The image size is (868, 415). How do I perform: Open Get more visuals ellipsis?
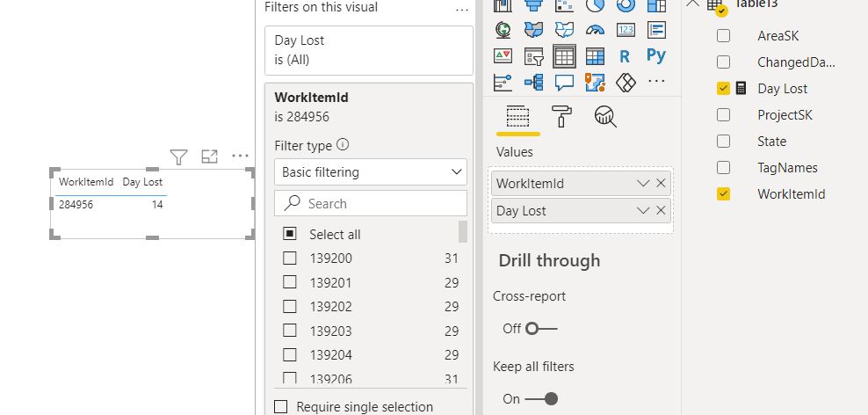(x=656, y=82)
